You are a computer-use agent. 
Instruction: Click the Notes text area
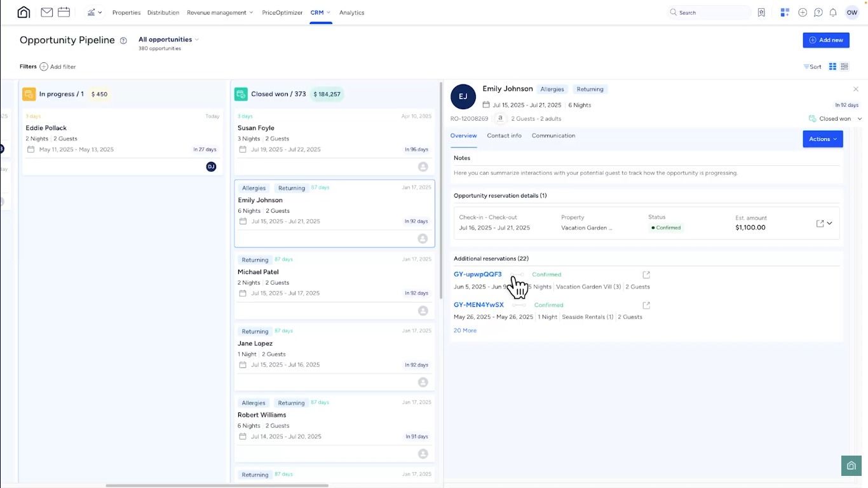647,173
